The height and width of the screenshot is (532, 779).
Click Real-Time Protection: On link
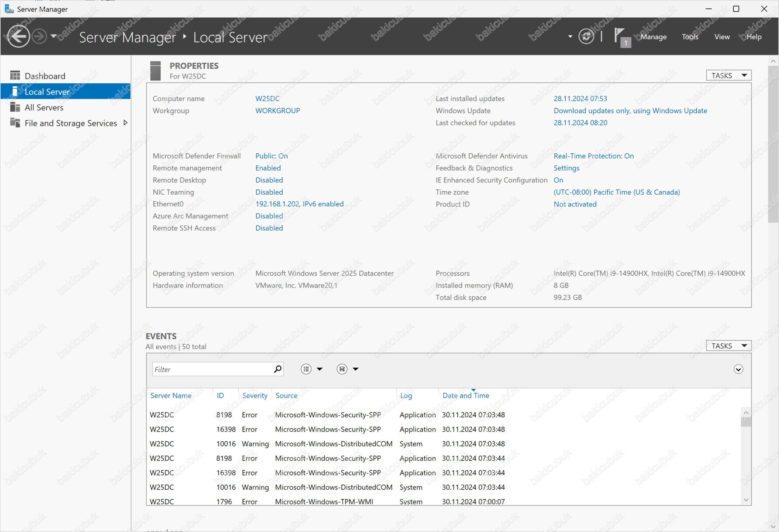[x=594, y=156]
